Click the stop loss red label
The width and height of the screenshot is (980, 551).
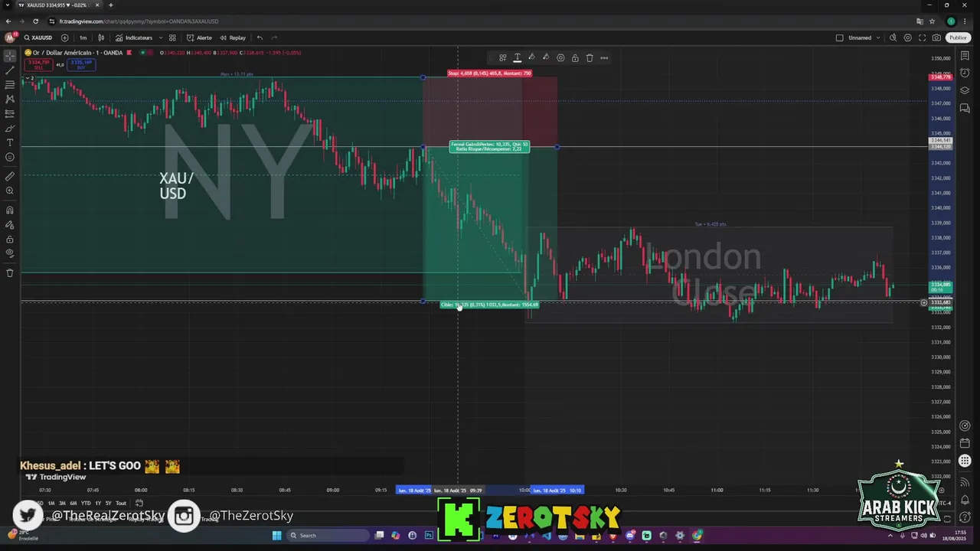[x=489, y=73]
